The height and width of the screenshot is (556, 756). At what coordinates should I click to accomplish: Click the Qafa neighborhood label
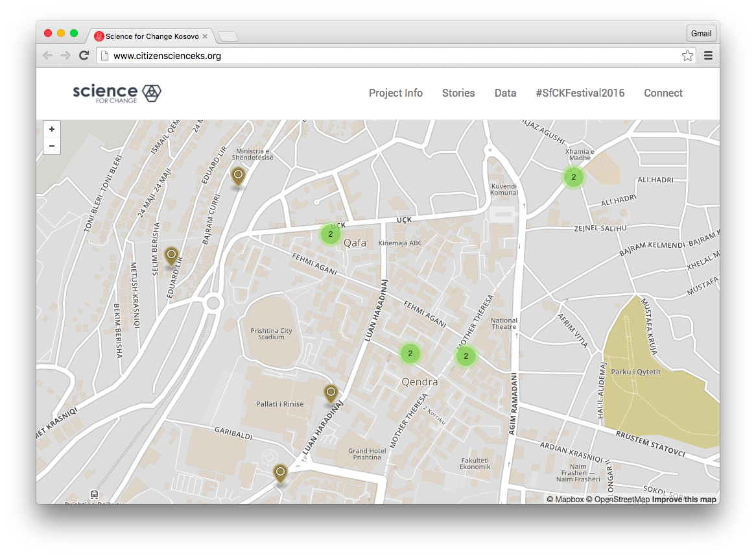(x=355, y=243)
